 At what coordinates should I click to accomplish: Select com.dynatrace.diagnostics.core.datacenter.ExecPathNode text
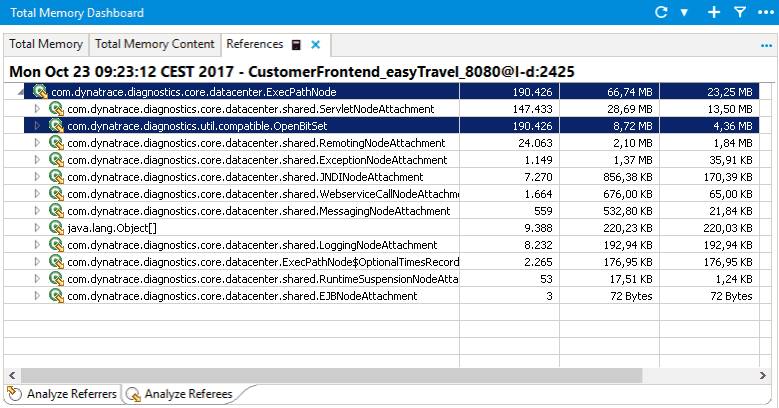click(194, 92)
